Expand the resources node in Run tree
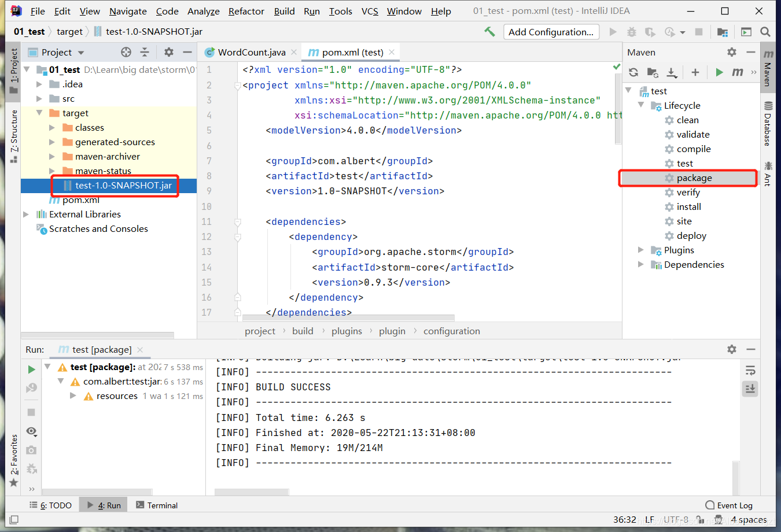 [73, 396]
